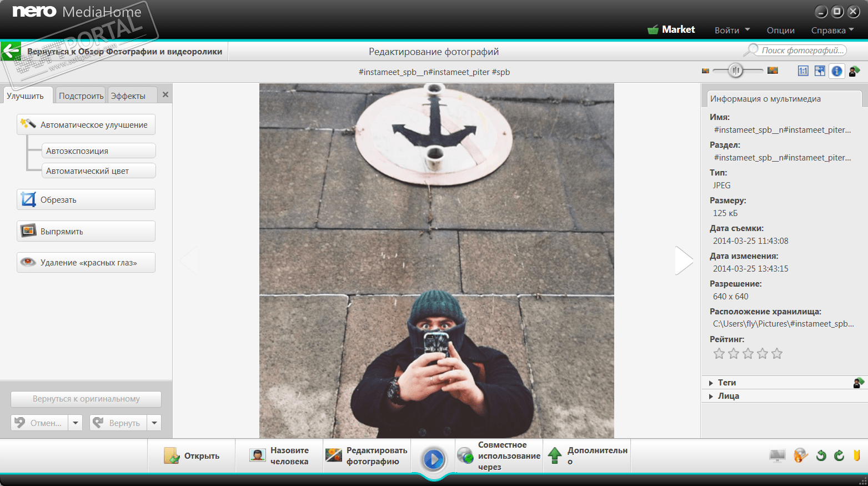Click the Обрезать button
The height and width of the screenshot is (486, 868).
tap(86, 199)
